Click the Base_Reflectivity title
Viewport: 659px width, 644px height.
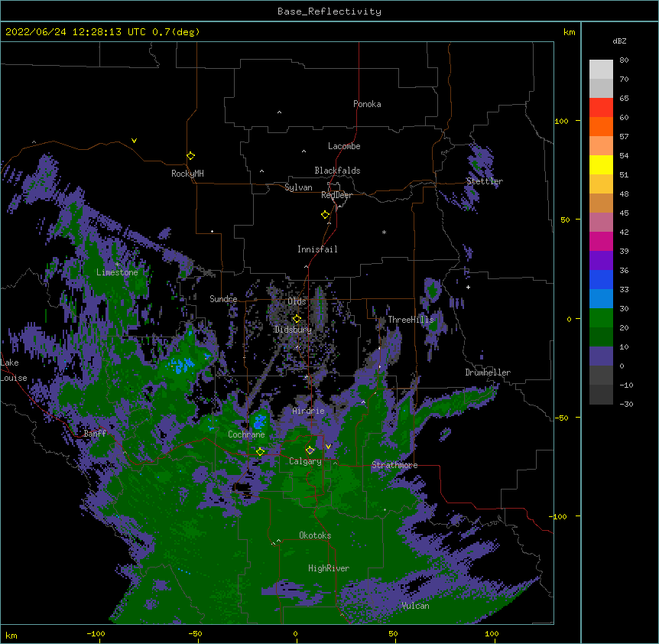[x=329, y=11]
